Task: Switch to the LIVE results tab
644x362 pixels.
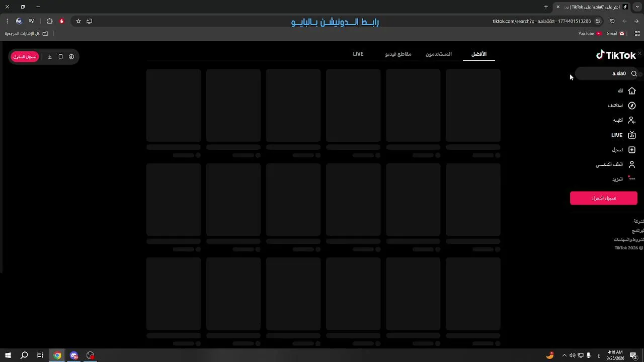Action: pos(358,54)
